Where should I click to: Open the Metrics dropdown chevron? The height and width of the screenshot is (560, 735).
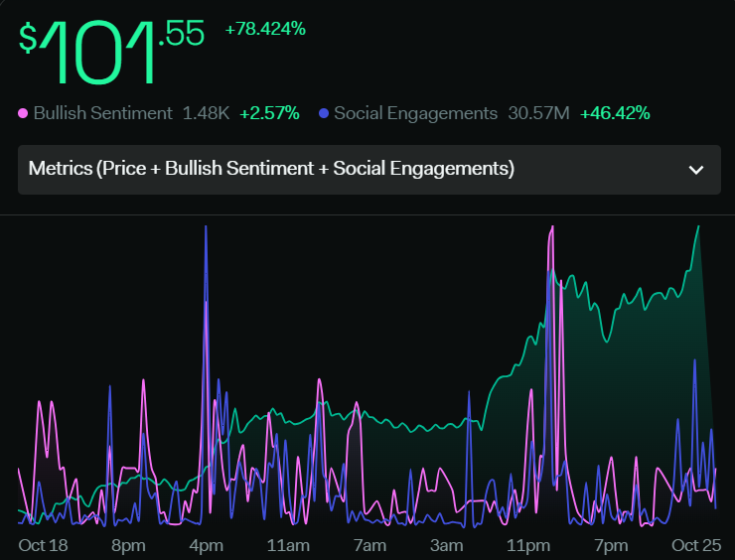coord(696,170)
